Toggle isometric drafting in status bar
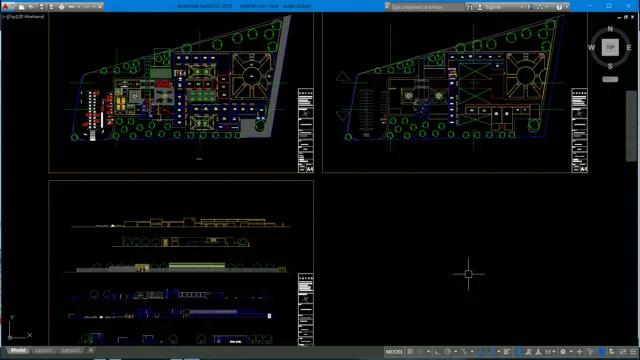Image resolution: width=640 pixels, height=360 pixels. pyautogui.click(x=464, y=352)
